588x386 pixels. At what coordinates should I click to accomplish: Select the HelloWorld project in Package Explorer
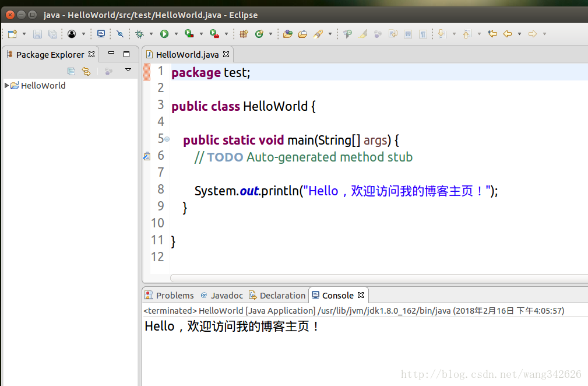tap(43, 86)
